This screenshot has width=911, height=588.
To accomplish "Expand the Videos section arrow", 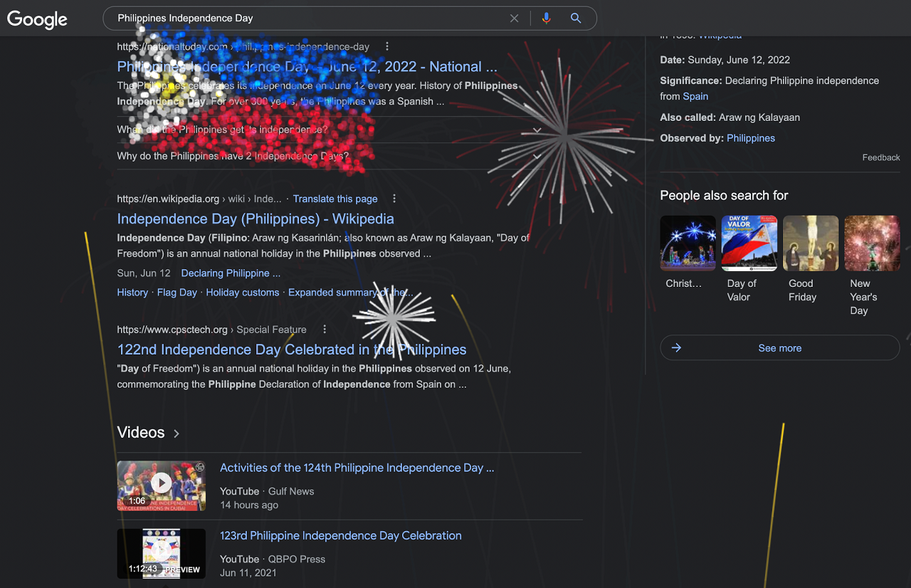I will [x=177, y=434].
